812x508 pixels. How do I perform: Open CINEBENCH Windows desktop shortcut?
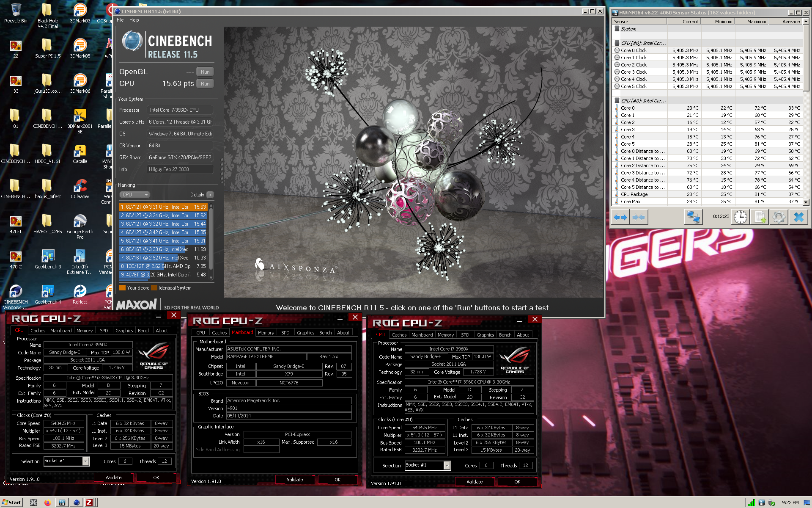[x=16, y=297]
